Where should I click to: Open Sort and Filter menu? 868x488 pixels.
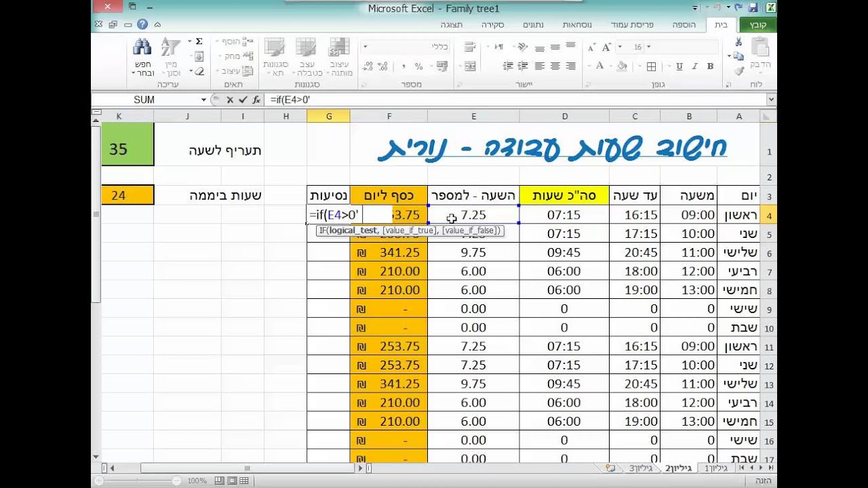tap(170, 57)
